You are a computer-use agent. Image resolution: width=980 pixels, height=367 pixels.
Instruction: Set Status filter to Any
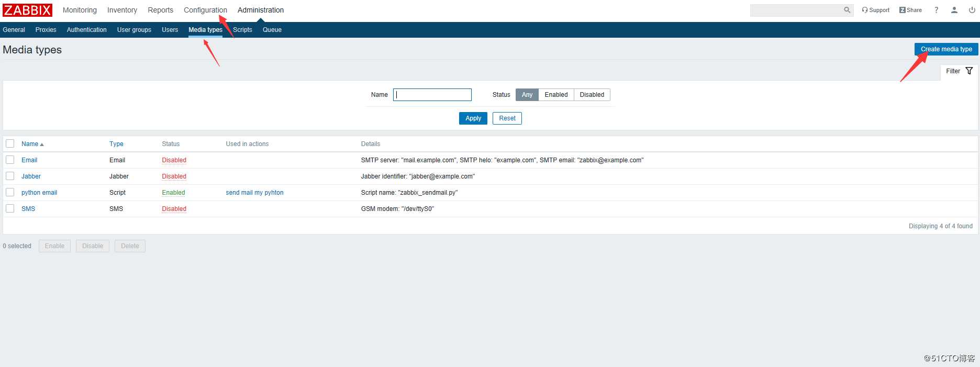pyautogui.click(x=527, y=95)
